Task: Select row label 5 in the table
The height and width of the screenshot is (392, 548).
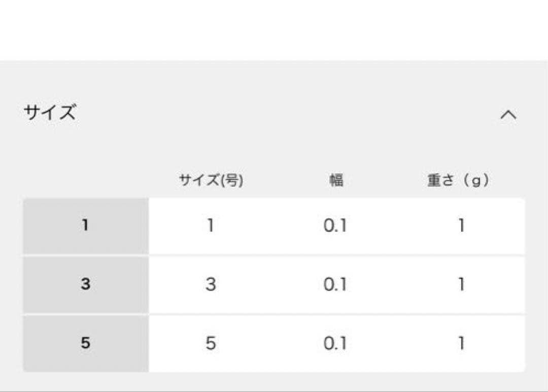Action: (x=85, y=343)
